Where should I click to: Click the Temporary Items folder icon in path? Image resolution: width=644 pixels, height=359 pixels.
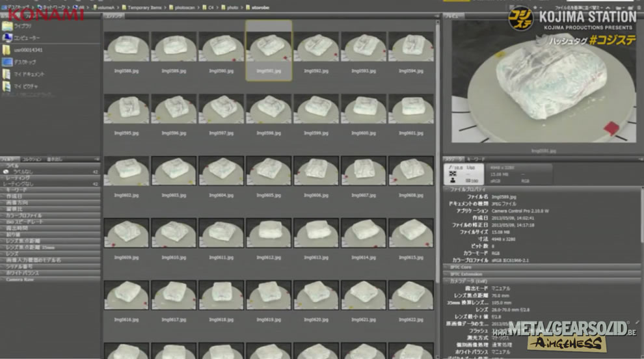[x=124, y=7]
